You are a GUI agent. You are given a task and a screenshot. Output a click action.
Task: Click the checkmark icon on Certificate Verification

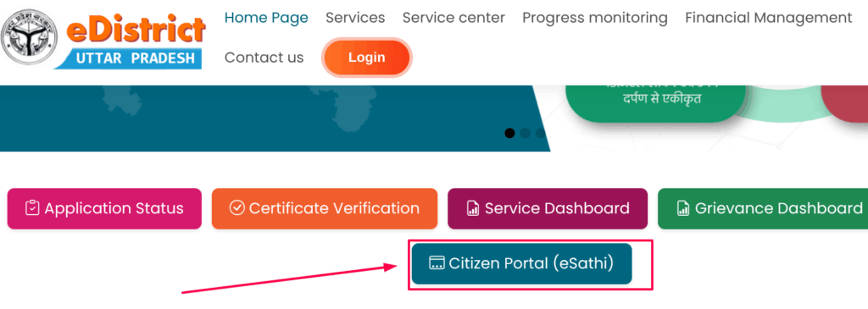coord(237,208)
